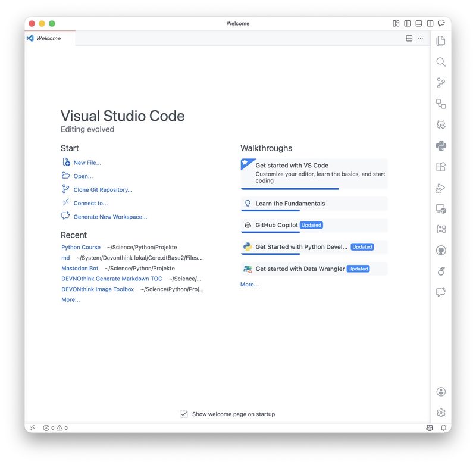Uncheck Show welcome page on startup
476x465 pixels.
click(x=184, y=414)
